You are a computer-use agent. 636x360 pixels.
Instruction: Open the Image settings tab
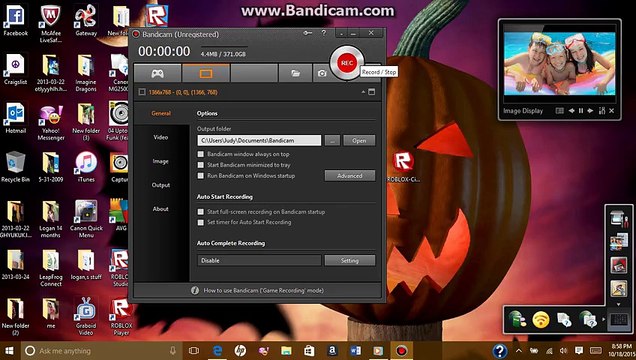(x=161, y=161)
